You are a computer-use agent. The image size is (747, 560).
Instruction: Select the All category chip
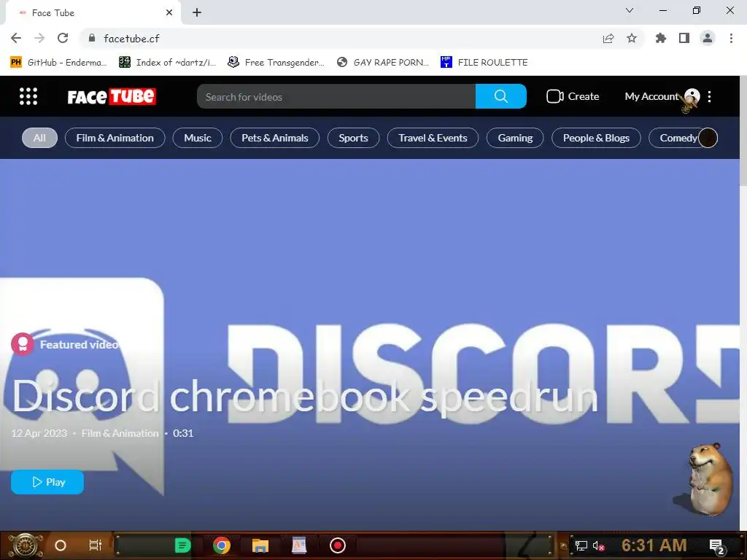click(x=39, y=138)
